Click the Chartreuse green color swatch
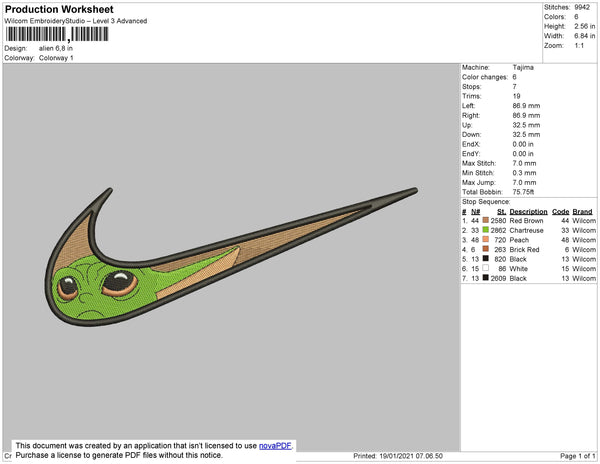This screenshot has width=600, height=464. 486,230
